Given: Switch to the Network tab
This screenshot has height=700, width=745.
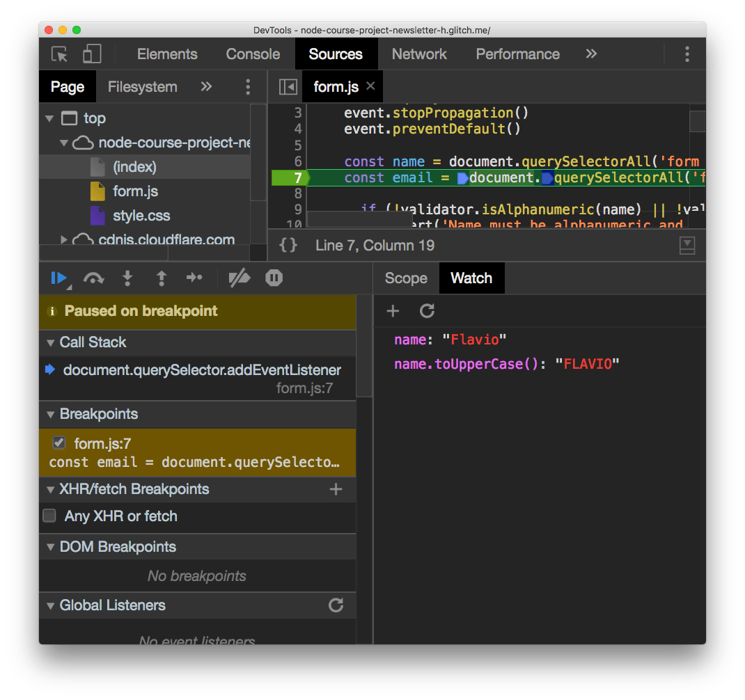Looking at the screenshot, I should [419, 54].
